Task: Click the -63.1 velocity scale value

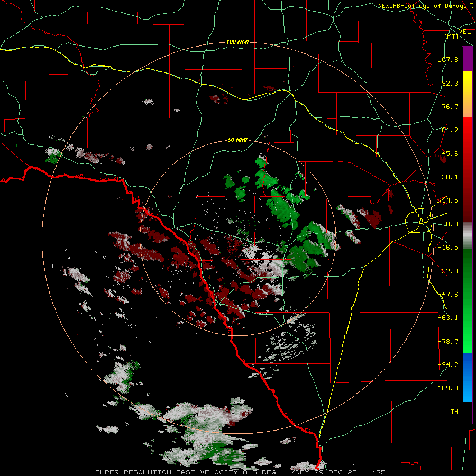Action: click(x=448, y=318)
